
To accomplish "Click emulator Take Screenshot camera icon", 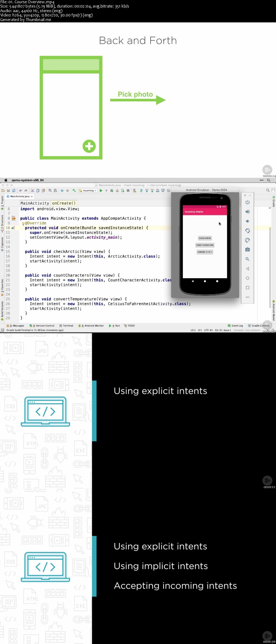I will click(247, 250).
